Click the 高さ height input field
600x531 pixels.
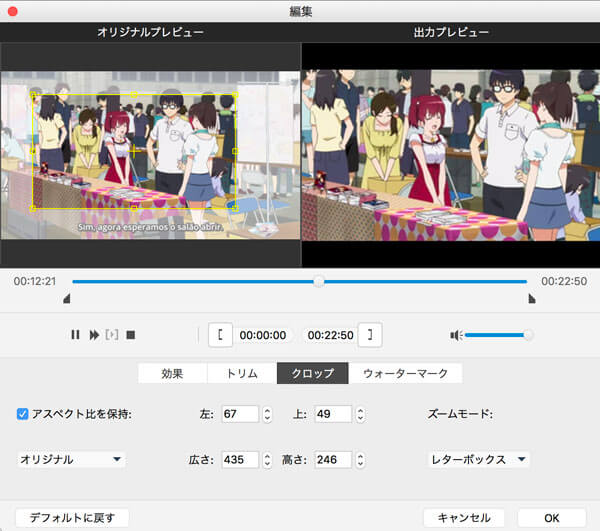333,459
